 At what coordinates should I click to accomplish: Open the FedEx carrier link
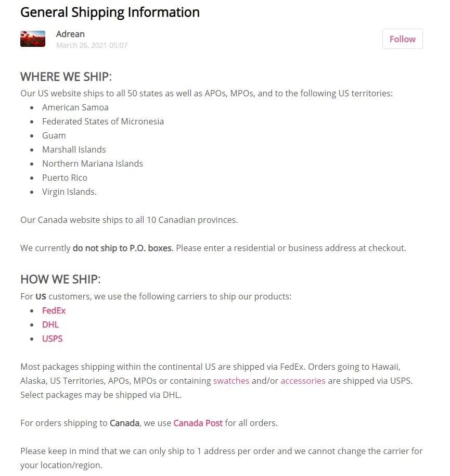[54, 310]
